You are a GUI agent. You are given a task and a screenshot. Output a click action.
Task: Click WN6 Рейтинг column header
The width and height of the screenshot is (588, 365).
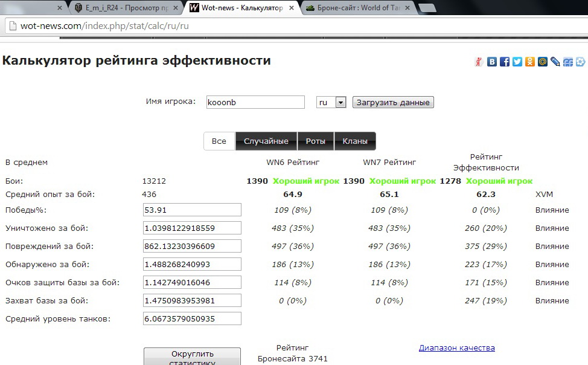293,162
